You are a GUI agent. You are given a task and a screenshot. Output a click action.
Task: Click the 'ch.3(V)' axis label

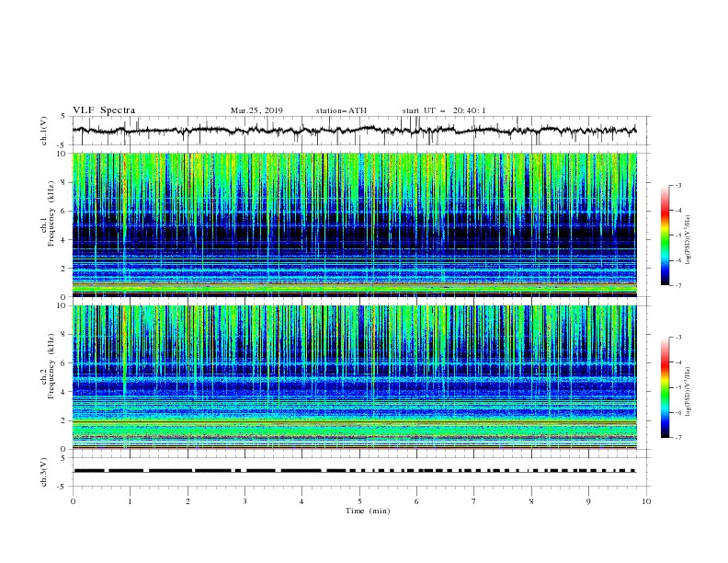click(44, 472)
